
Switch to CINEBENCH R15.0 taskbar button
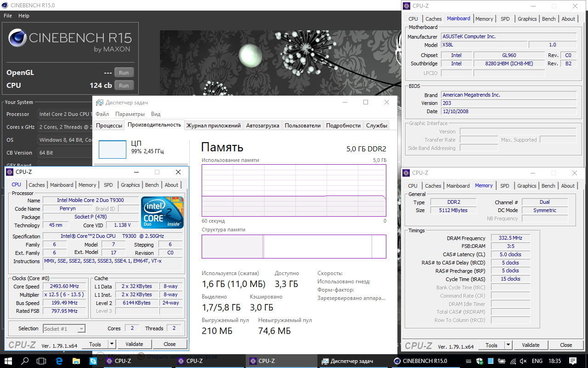tap(425, 361)
